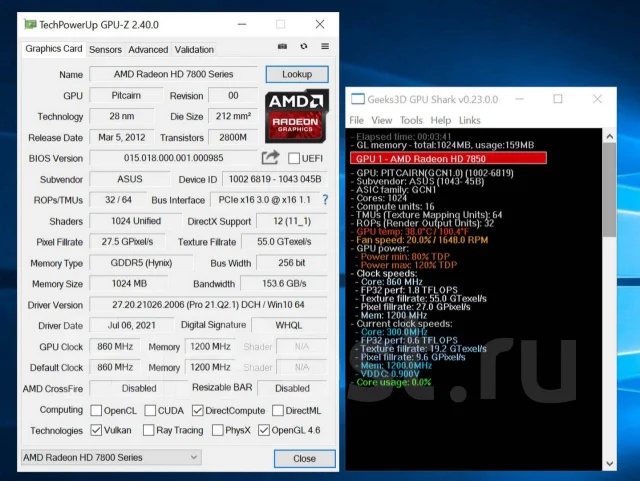This screenshot has height=481, width=640.
Task: Click the GPU Shark vertical scrollbar thumb
Action: 610,189
